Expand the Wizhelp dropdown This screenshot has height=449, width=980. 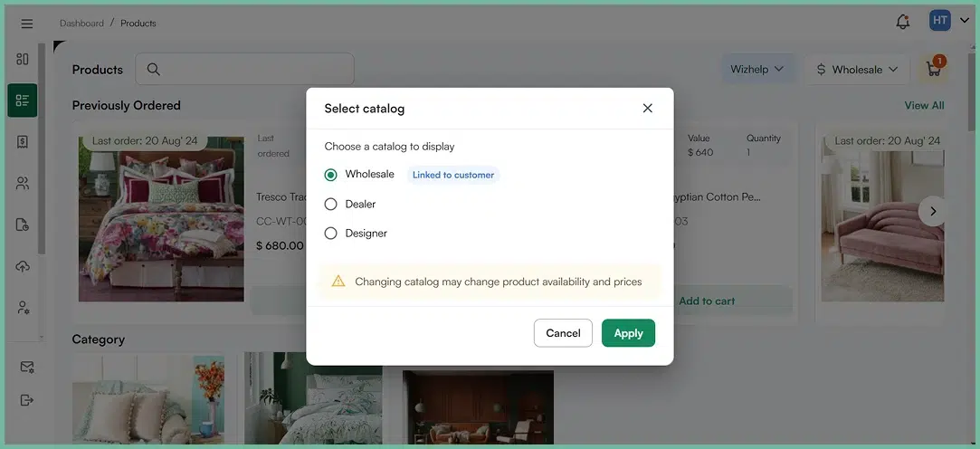click(758, 69)
